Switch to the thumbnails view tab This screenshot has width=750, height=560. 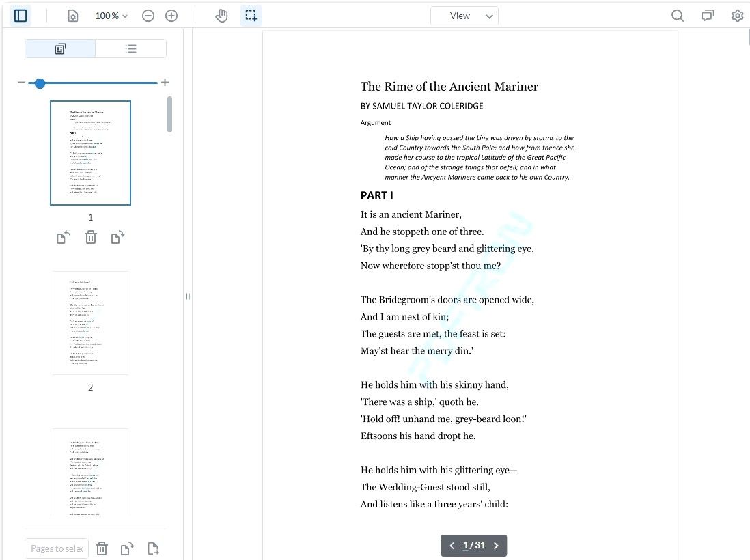pyautogui.click(x=60, y=48)
